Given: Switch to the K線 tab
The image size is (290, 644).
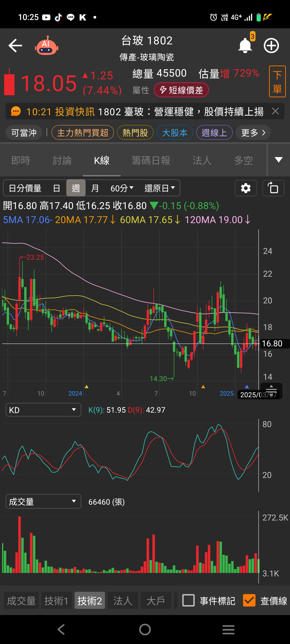Looking at the screenshot, I should 101,160.
